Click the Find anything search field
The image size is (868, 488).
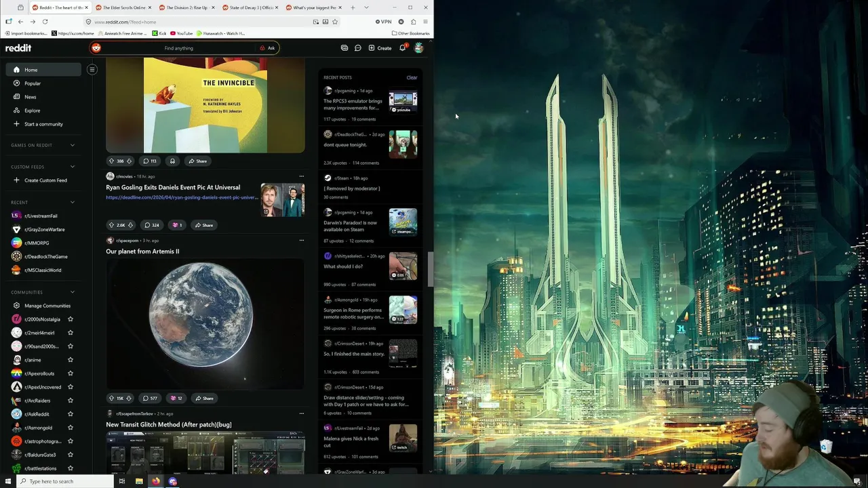178,48
